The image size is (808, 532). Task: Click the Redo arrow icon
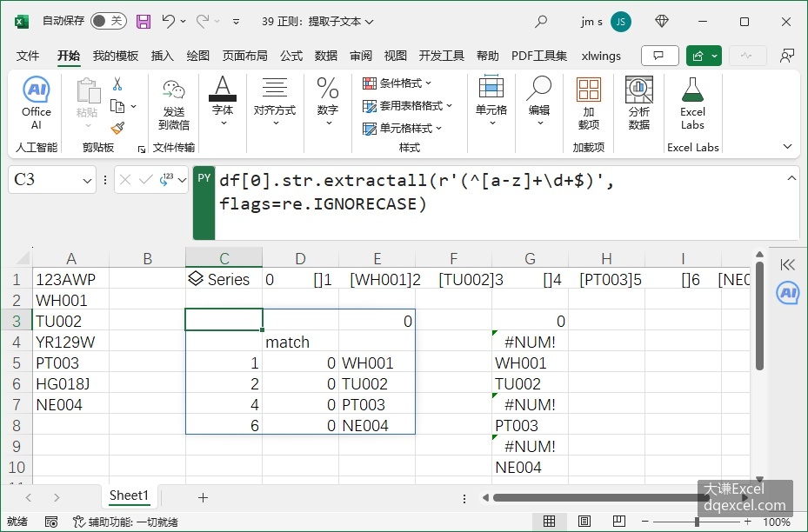[x=203, y=21]
